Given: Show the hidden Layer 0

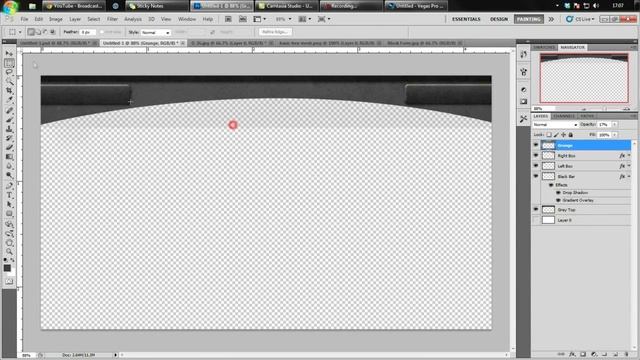Looking at the screenshot, I should [536, 220].
